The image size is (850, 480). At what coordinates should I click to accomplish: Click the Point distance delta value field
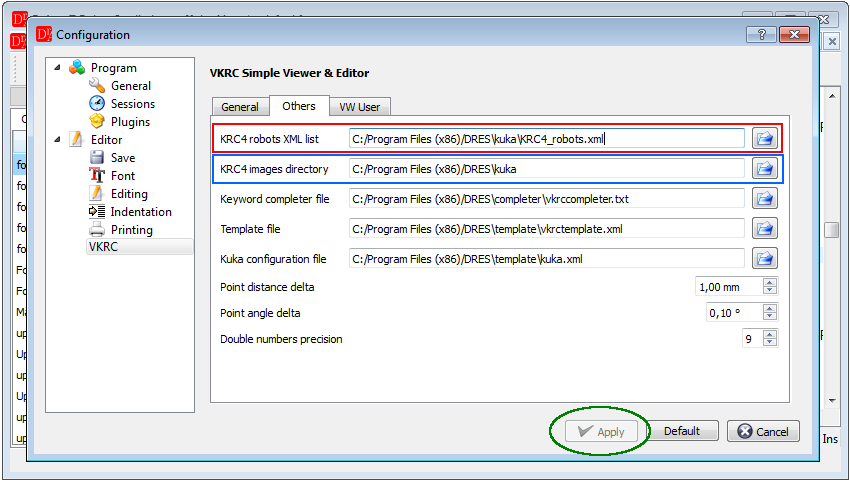729,286
